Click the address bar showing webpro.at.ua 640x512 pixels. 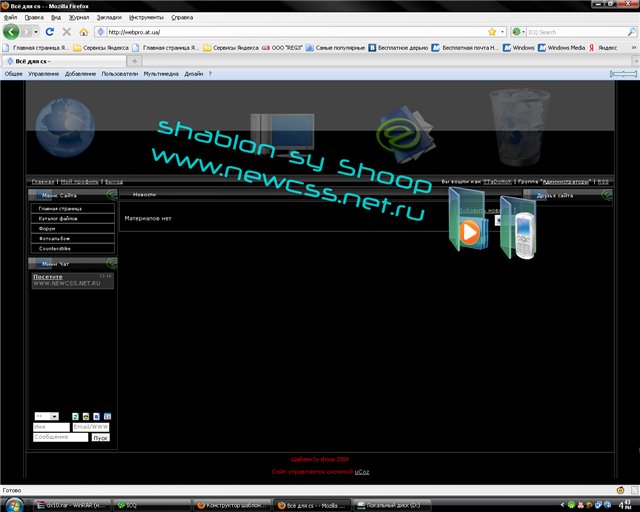pyautogui.click(x=296, y=32)
